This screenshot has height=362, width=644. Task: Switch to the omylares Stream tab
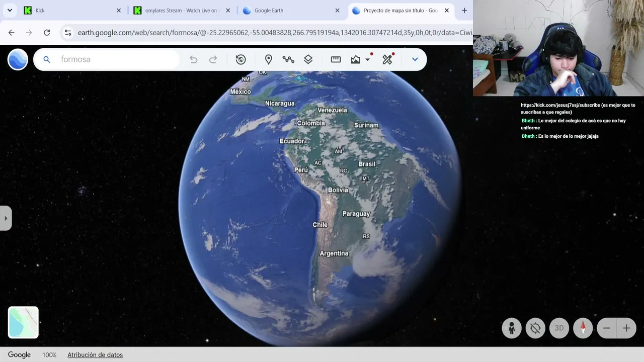point(181,11)
